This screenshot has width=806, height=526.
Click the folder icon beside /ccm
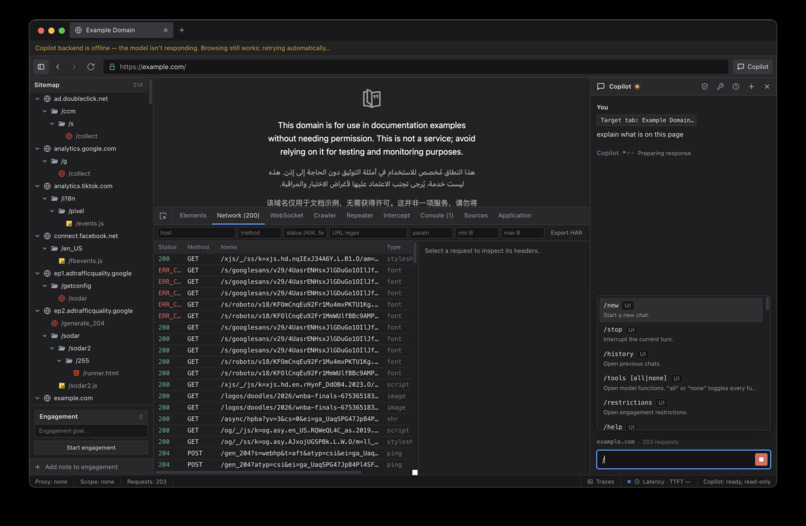coord(54,111)
